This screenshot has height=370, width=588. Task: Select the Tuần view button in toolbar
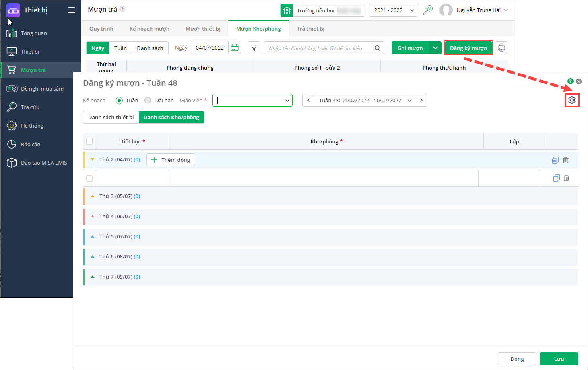[x=120, y=48]
